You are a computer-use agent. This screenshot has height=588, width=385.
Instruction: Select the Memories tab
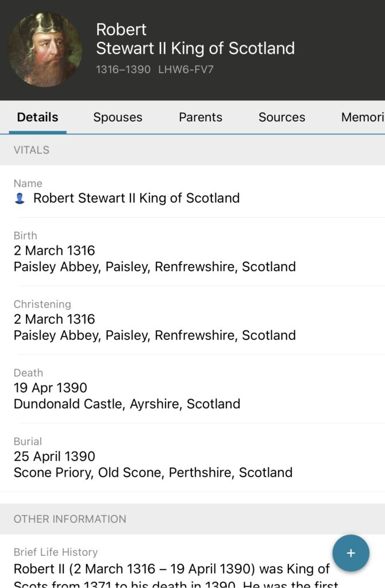(362, 117)
